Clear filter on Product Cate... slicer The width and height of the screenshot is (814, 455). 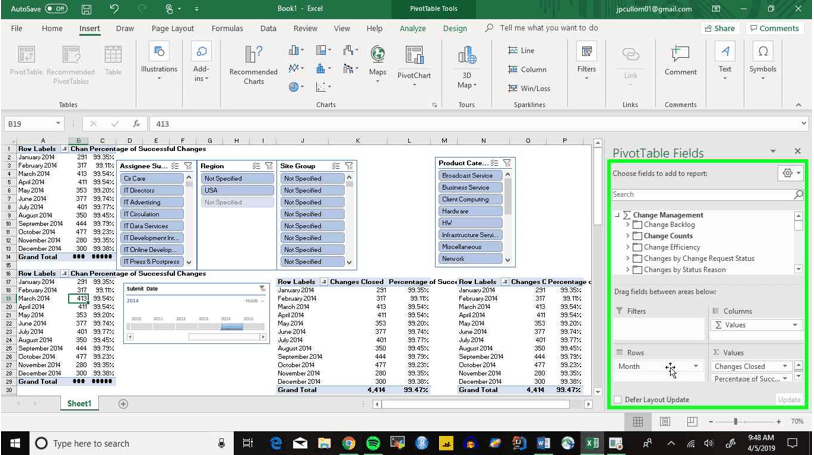click(507, 163)
